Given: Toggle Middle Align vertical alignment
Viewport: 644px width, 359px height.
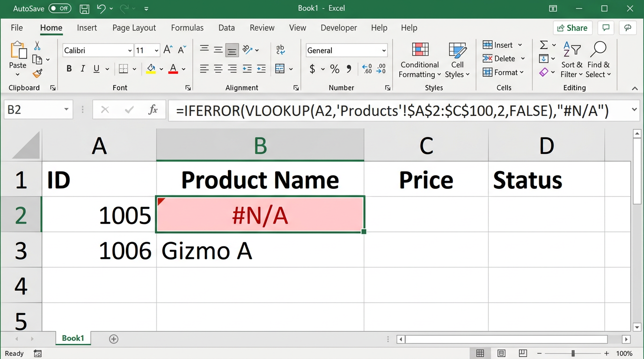Looking at the screenshot, I should pos(218,50).
